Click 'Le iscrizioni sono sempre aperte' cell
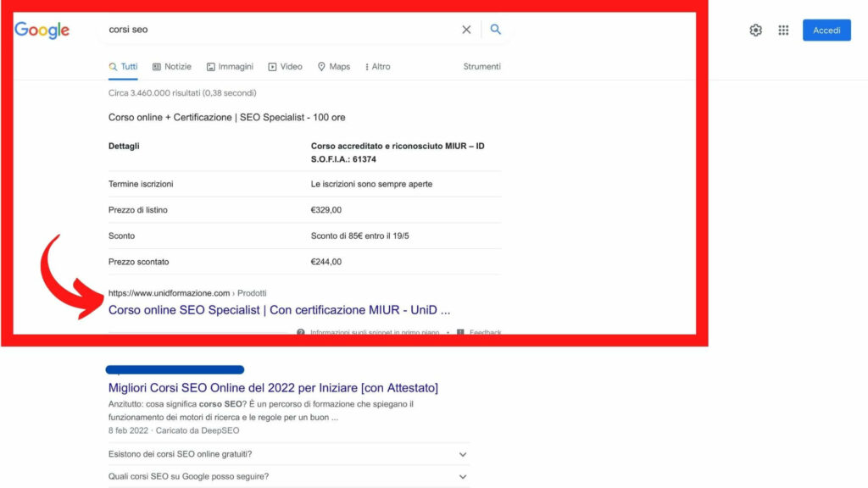The image size is (868, 488). [x=371, y=184]
